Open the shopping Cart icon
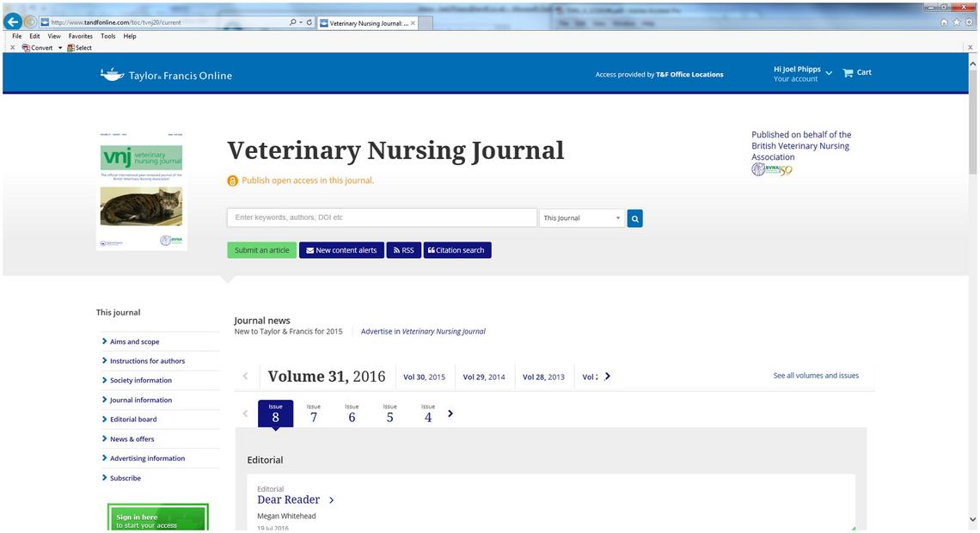The image size is (980, 533). (x=857, y=72)
